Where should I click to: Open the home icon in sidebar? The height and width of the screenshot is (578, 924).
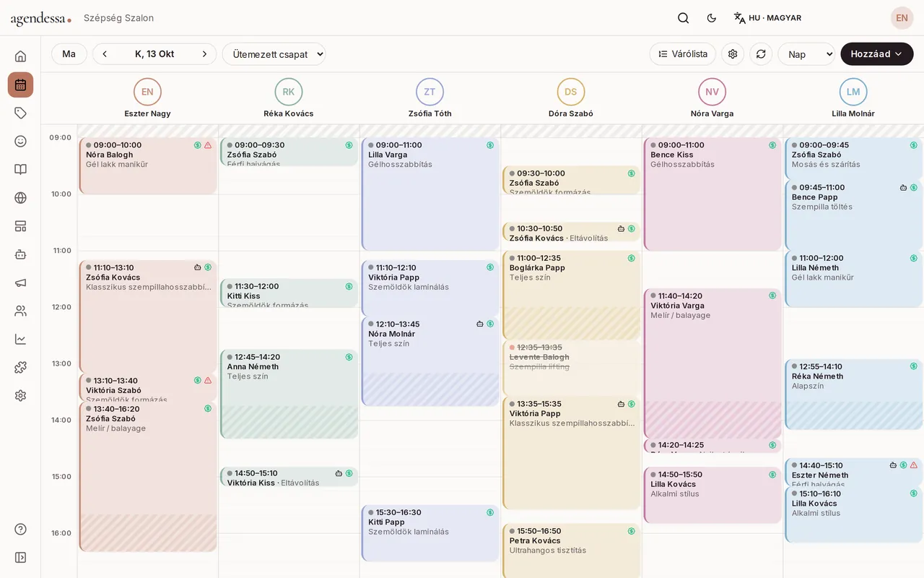pyautogui.click(x=20, y=56)
